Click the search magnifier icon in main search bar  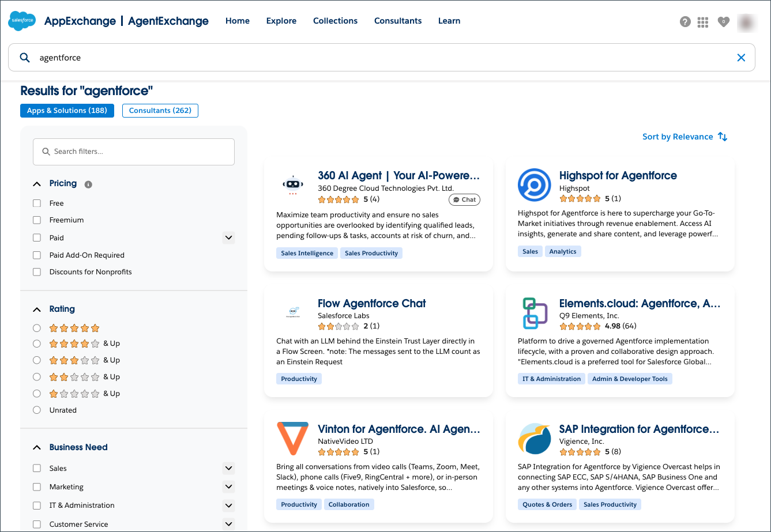click(x=25, y=58)
